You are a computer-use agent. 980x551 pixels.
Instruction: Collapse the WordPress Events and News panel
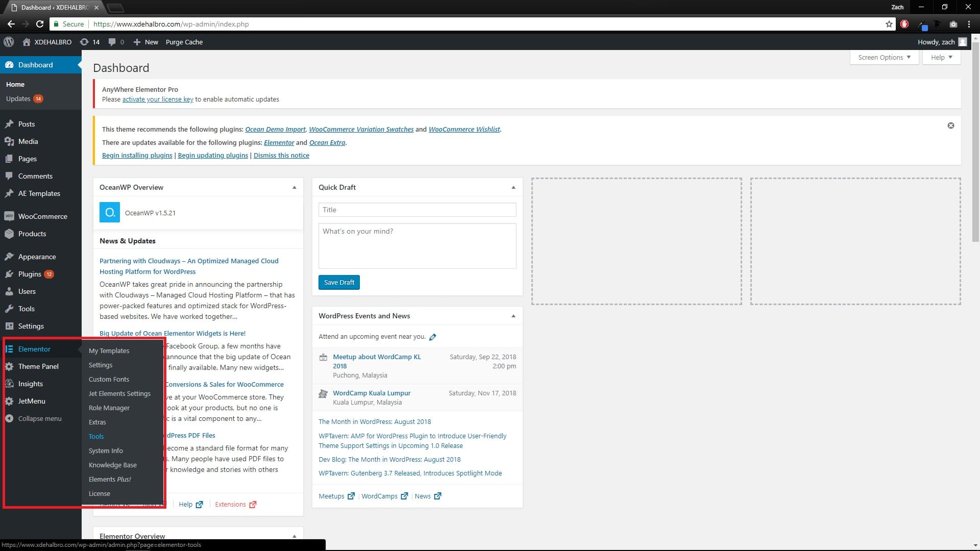coord(513,316)
